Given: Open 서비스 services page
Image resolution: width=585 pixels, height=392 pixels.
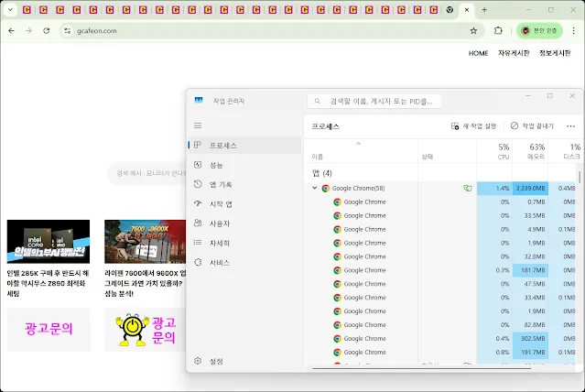Looking at the screenshot, I should click(x=244, y=263).
